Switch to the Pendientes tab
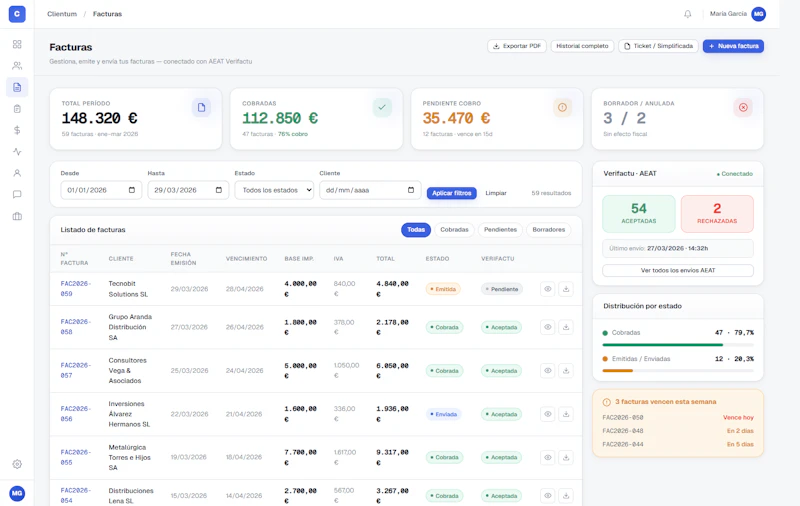The height and width of the screenshot is (506, 800). point(501,230)
